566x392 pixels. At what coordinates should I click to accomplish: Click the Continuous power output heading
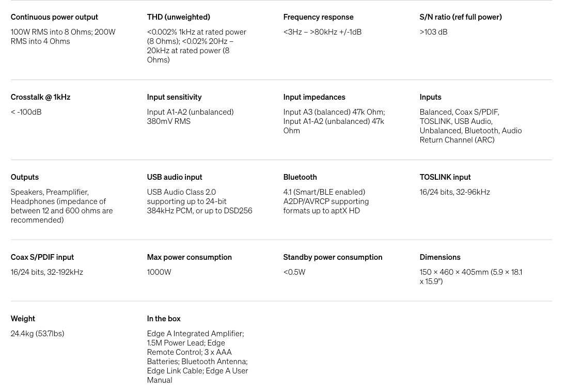(54, 17)
